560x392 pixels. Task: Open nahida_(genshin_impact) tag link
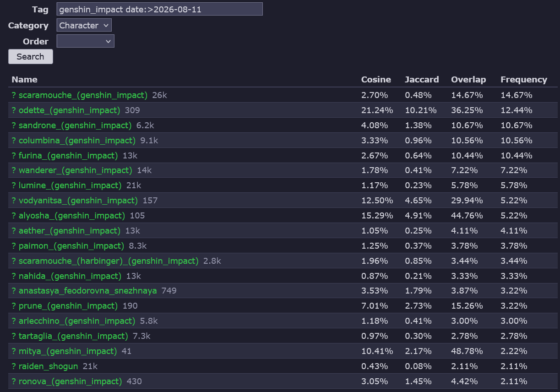(x=70, y=276)
